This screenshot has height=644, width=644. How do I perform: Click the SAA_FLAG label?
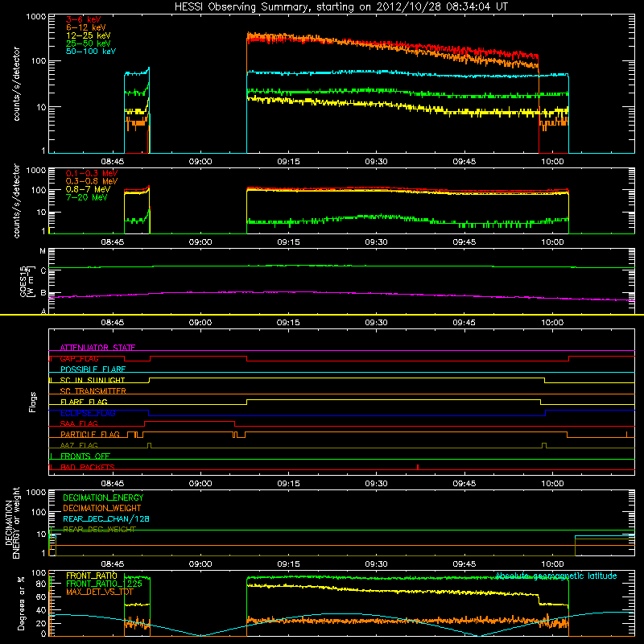pyautogui.click(x=79, y=423)
